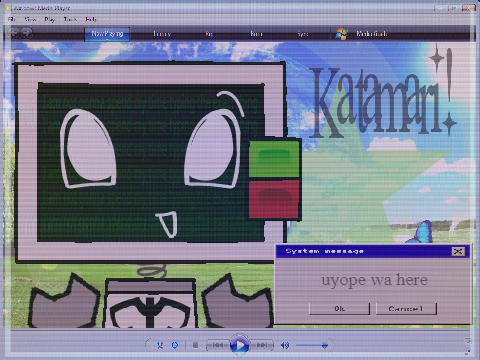Screen dimensions: 480x360
Task: Click the Windows Media Player title bar icon
Action: (8, 8)
